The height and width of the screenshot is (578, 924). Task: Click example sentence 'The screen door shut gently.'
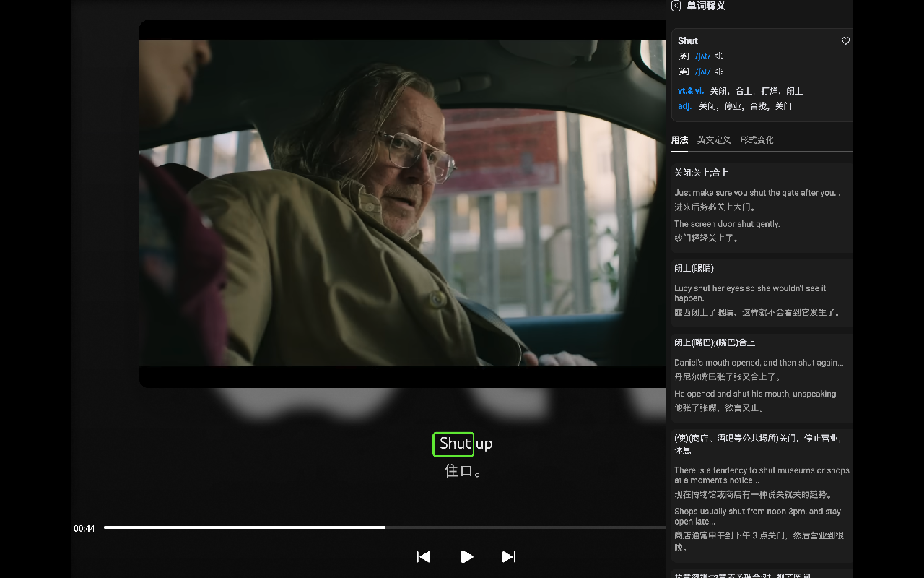click(727, 224)
